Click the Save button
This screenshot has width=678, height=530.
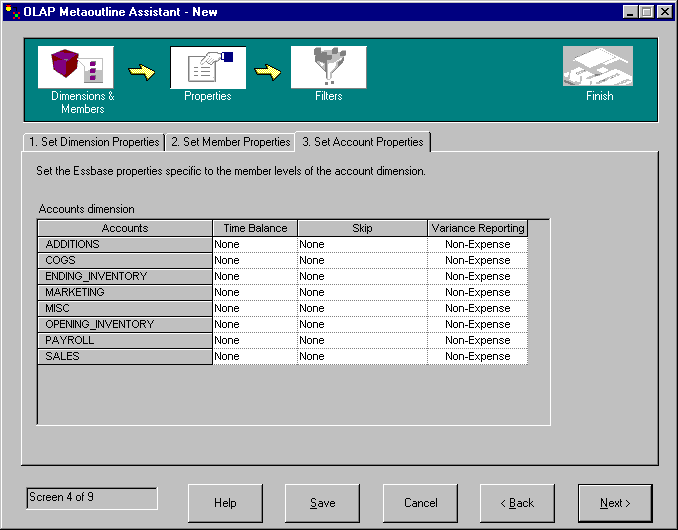coord(323,503)
